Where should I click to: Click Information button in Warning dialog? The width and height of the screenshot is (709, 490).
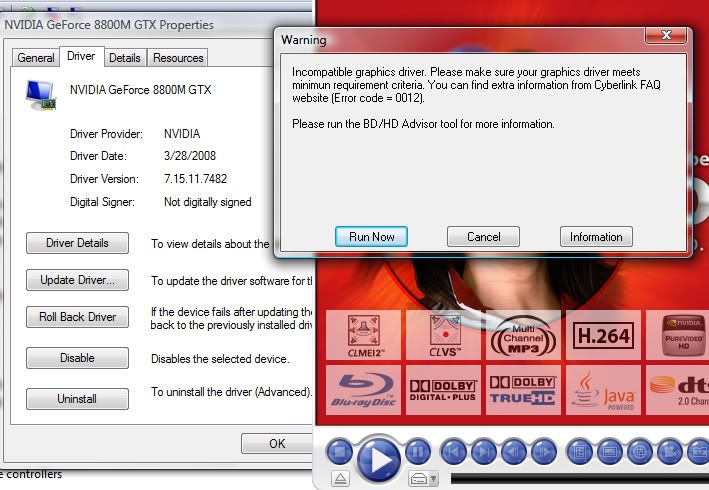click(596, 237)
